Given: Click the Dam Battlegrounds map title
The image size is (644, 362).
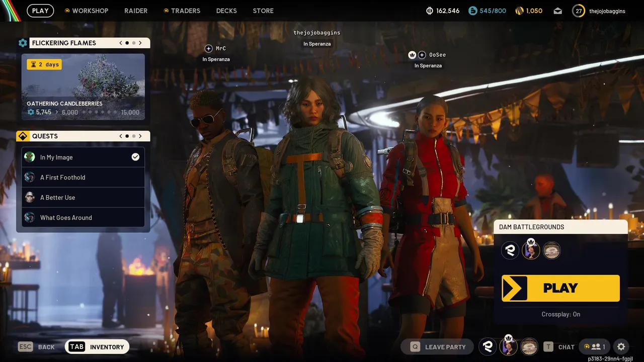Looking at the screenshot, I should coord(531,227).
